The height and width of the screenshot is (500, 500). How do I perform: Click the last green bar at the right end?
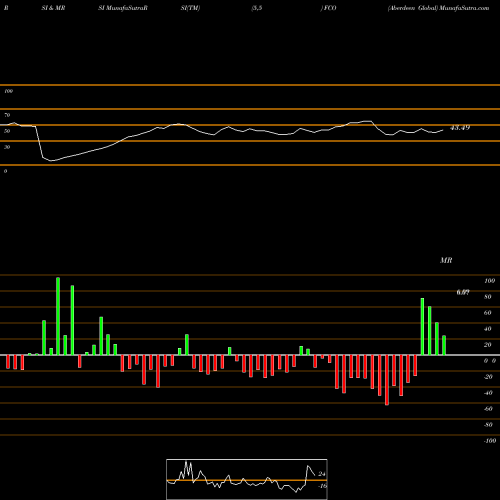444,345
